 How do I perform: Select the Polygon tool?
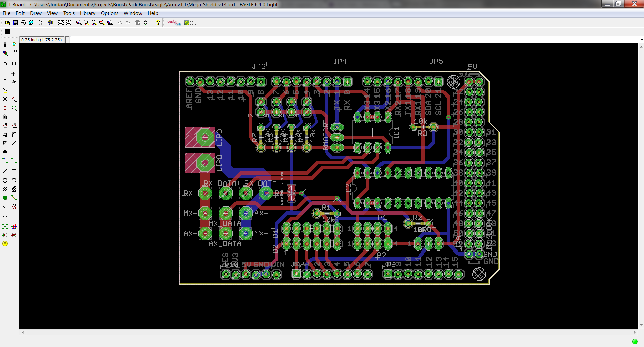[14, 189]
